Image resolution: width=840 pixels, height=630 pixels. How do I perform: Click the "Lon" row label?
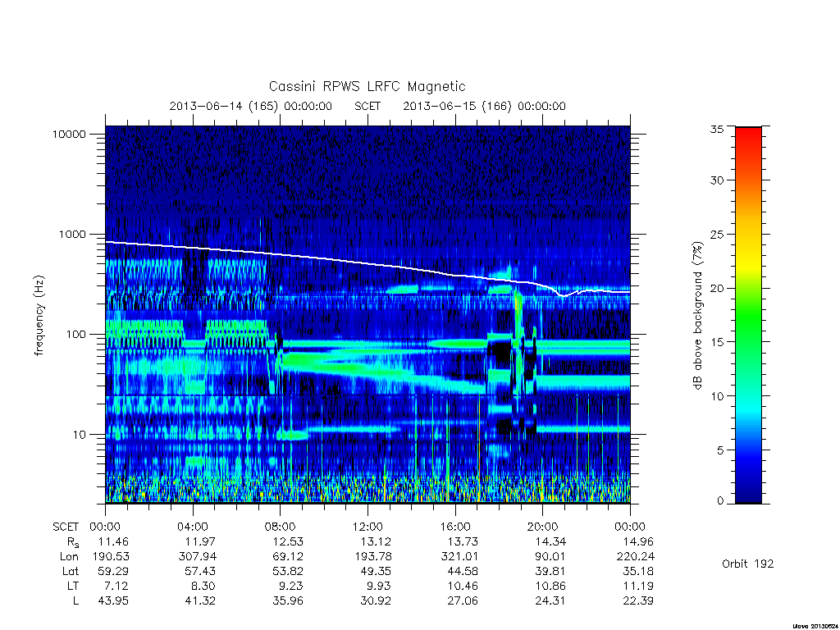[69, 557]
